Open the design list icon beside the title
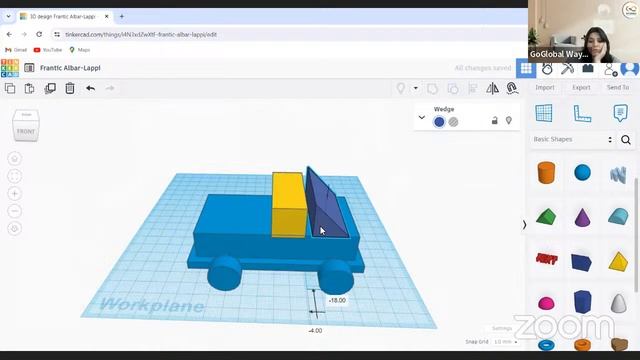 coord(29,68)
